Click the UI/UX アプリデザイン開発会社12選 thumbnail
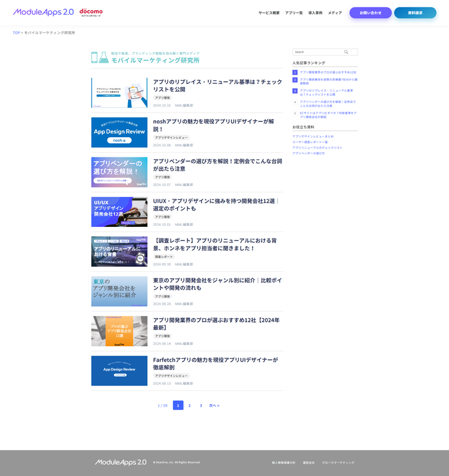 click(119, 212)
